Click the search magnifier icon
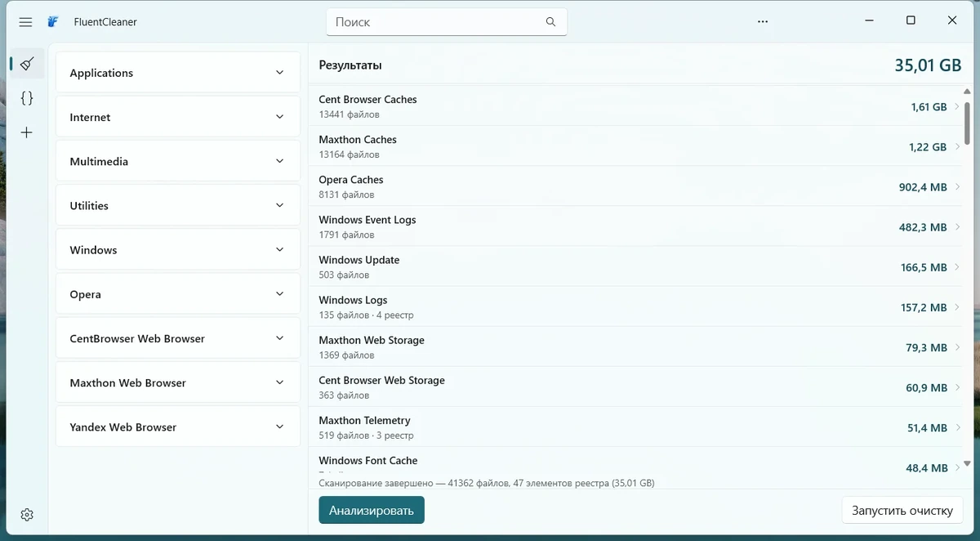 [550, 22]
